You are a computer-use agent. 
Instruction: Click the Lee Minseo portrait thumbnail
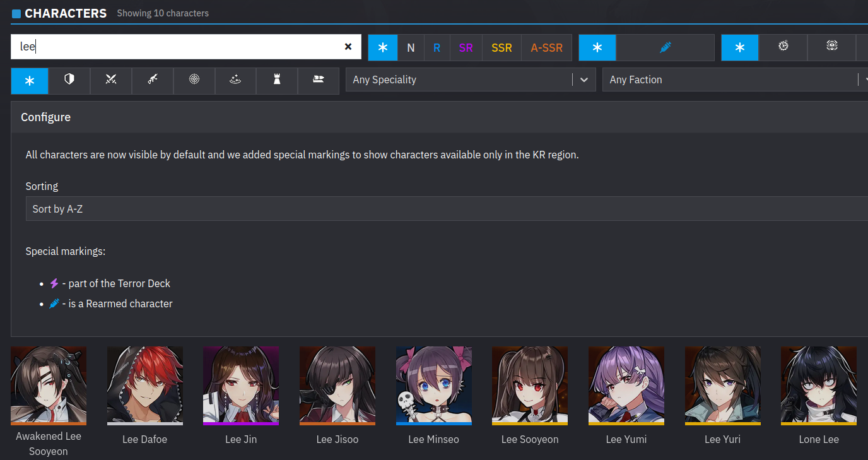click(x=433, y=385)
